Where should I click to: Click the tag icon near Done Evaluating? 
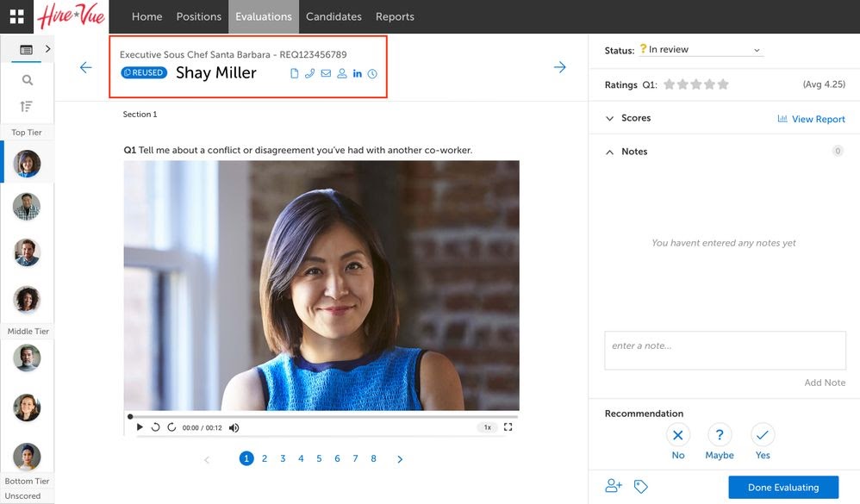pos(640,486)
